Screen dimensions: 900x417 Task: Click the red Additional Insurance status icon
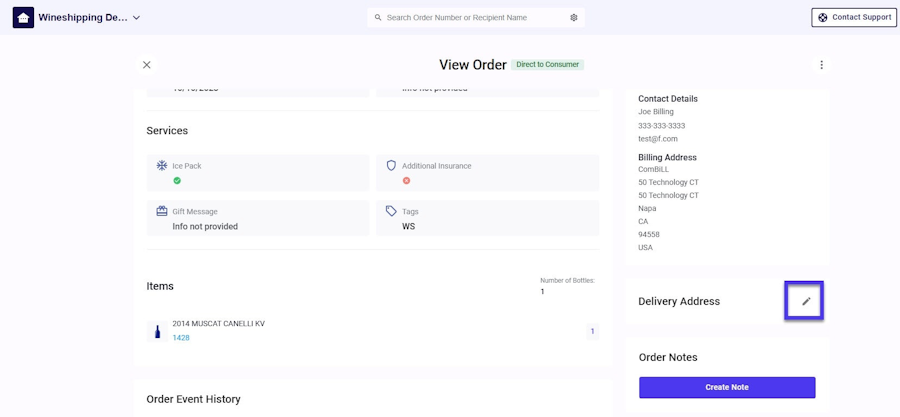coord(406,181)
